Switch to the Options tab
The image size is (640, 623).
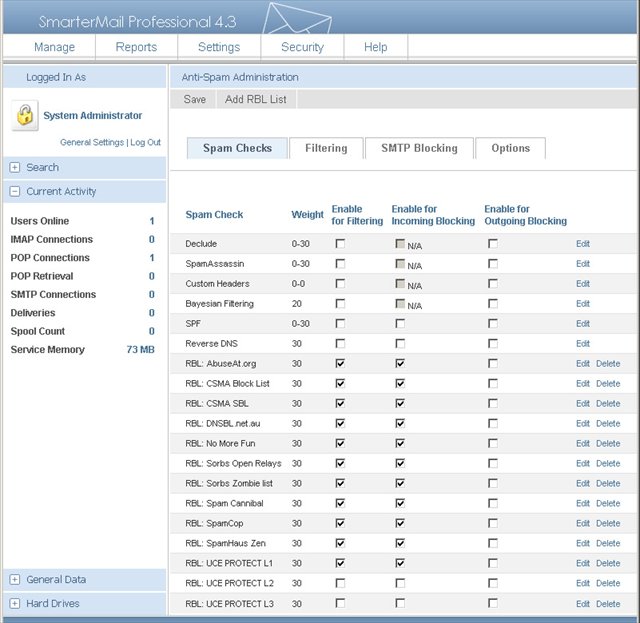511,148
